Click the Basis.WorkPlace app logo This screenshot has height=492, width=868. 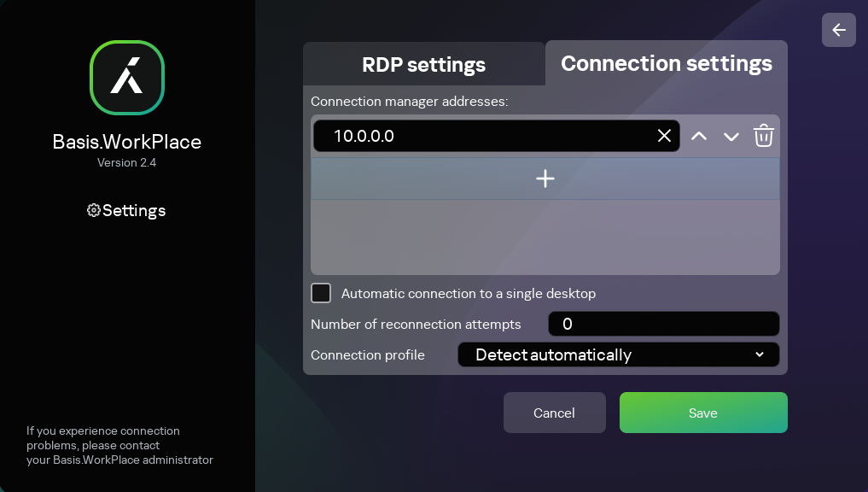pos(126,78)
